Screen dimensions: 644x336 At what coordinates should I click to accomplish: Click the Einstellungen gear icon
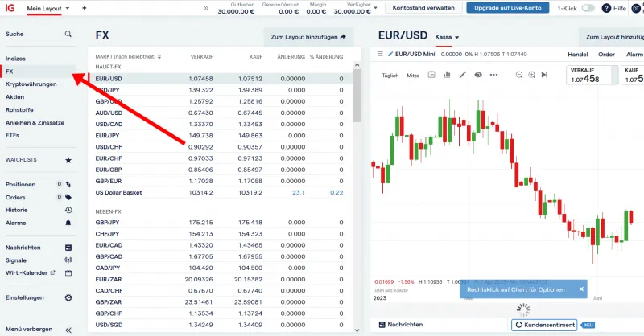[x=68, y=298]
